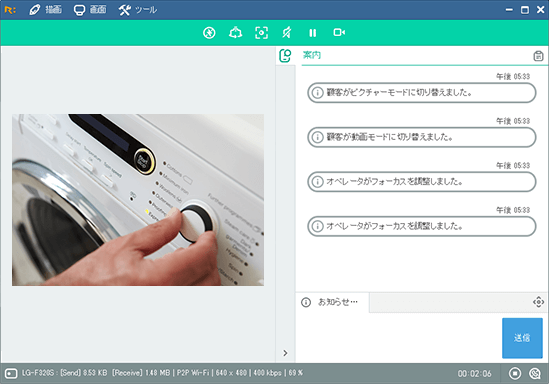Toggle the flash icon in green toolbar
549x384 pixels.
coord(209,33)
